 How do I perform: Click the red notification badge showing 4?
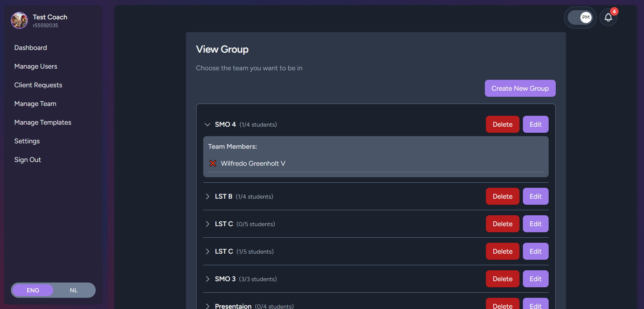tap(614, 11)
